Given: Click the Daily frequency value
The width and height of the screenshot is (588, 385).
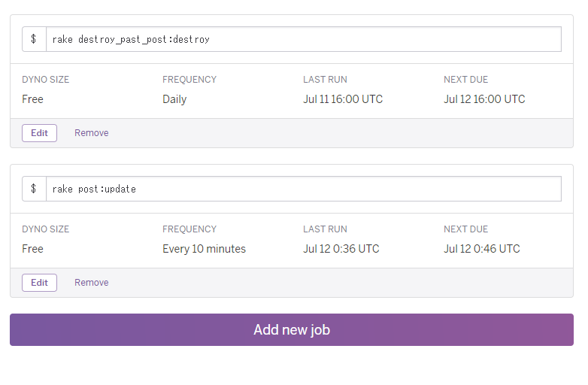Looking at the screenshot, I should click(174, 99).
